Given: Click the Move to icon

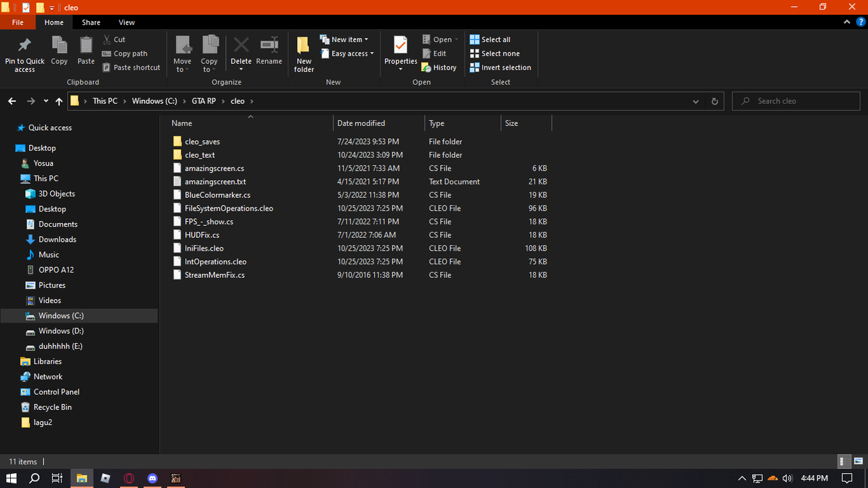Looking at the screenshot, I should tap(182, 45).
